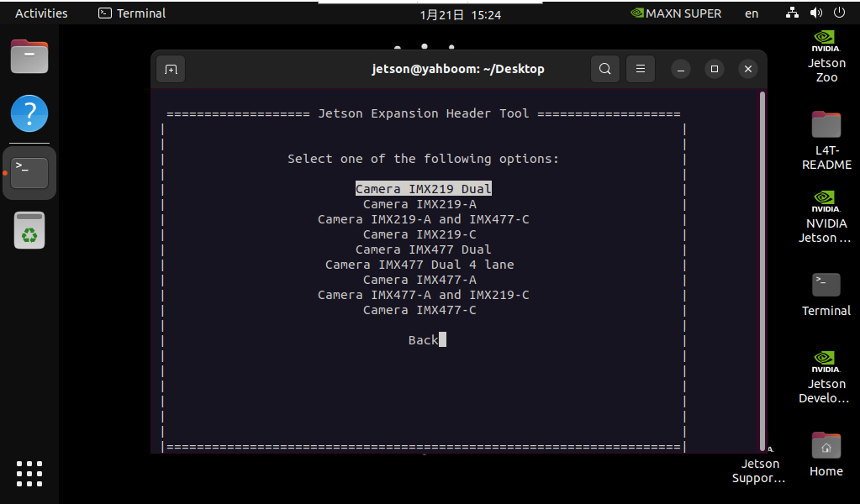This screenshot has width=860, height=504.
Task: Launch the Terminal desktop shortcut
Action: (x=826, y=295)
